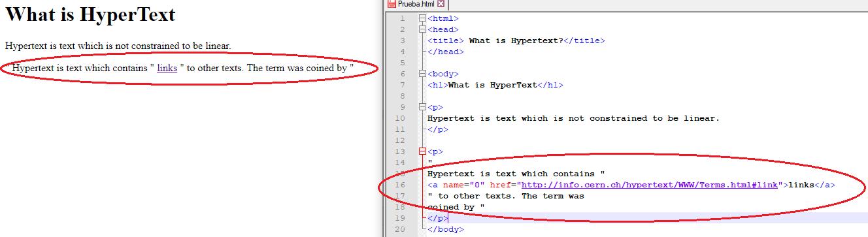Click the "coined by" code line 18

[x=456, y=207]
